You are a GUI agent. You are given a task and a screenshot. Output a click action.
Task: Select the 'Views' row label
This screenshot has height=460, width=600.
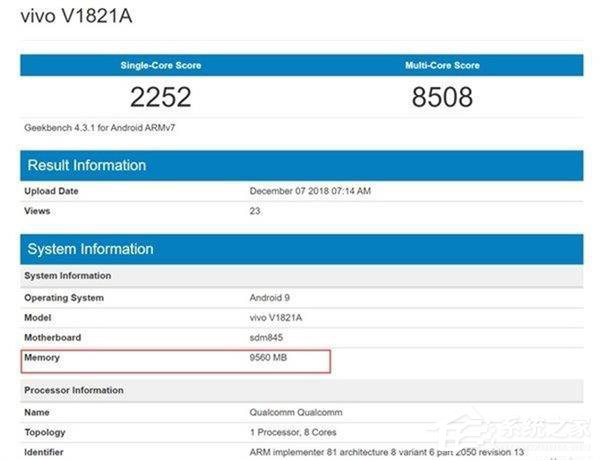pyautogui.click(x=37, y=211)
